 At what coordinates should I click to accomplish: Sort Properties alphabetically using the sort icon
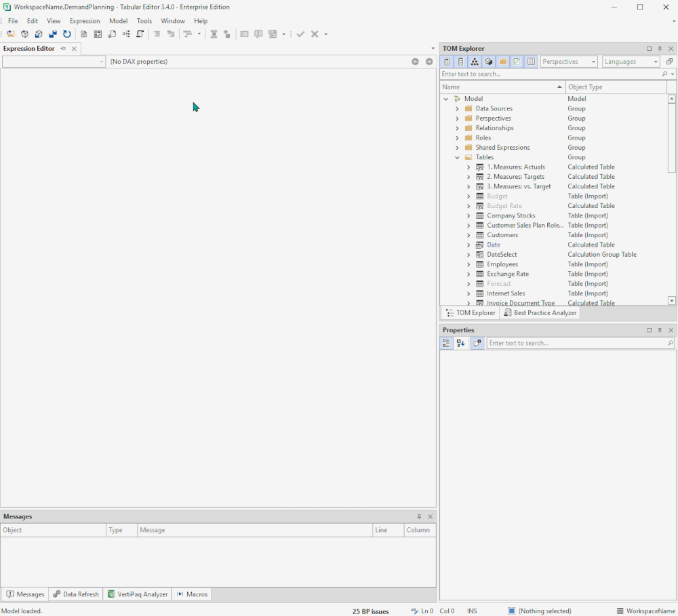[461, 343]
